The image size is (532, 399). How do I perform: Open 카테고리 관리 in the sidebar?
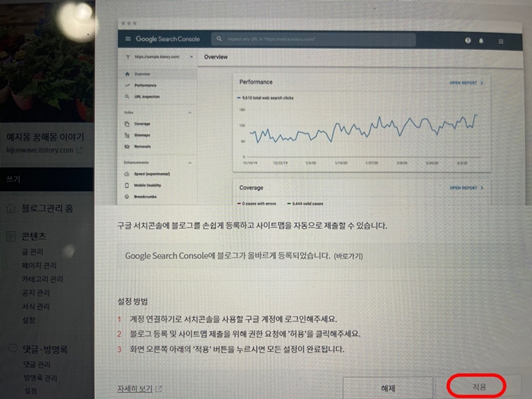43,279
